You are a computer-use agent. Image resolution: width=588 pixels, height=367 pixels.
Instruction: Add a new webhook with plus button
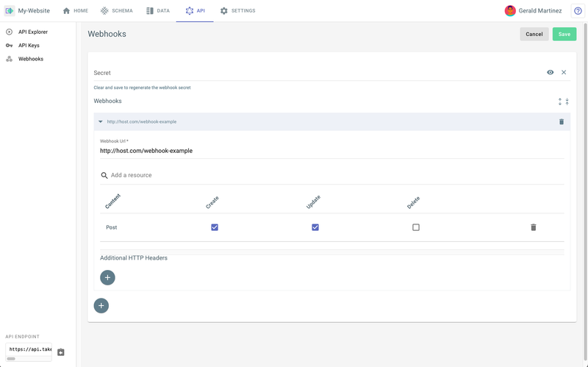pos(101,306)
